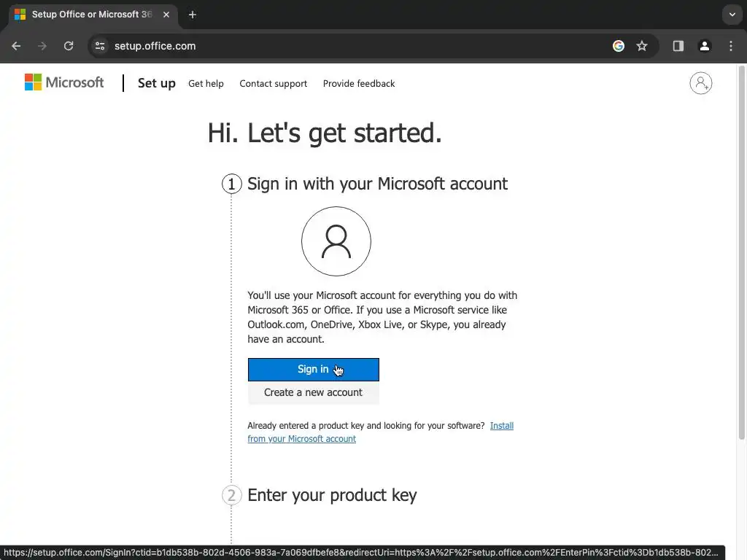
Task: Click the browser forward arrow
Action: [x=42, y=46]
